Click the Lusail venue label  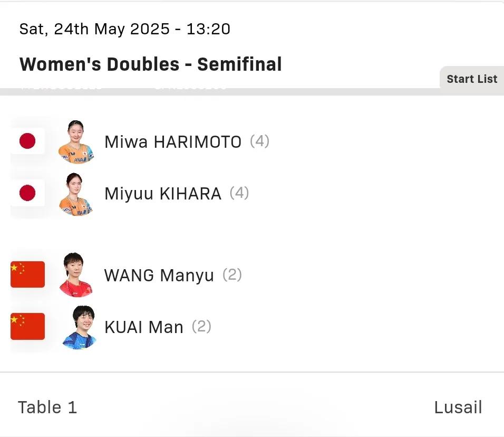click(x=458, y=407)
